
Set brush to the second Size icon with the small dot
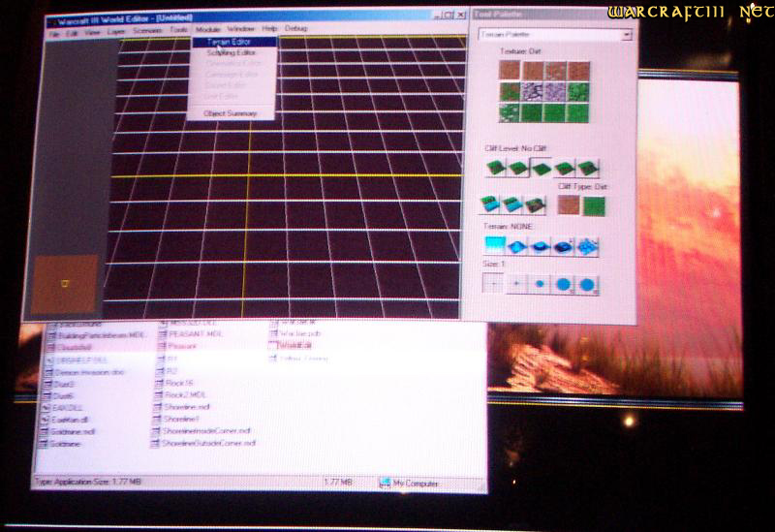coord(516,284)
